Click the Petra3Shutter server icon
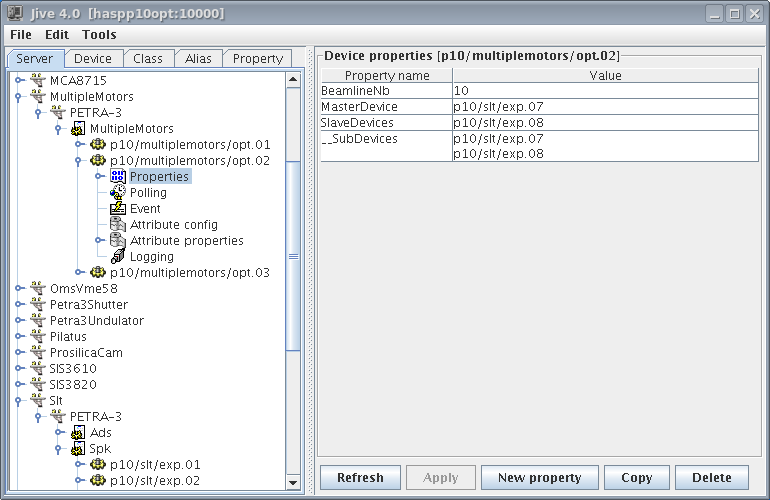Image resolution: width=770 pixels, height=500 pixels. point(38,305)
